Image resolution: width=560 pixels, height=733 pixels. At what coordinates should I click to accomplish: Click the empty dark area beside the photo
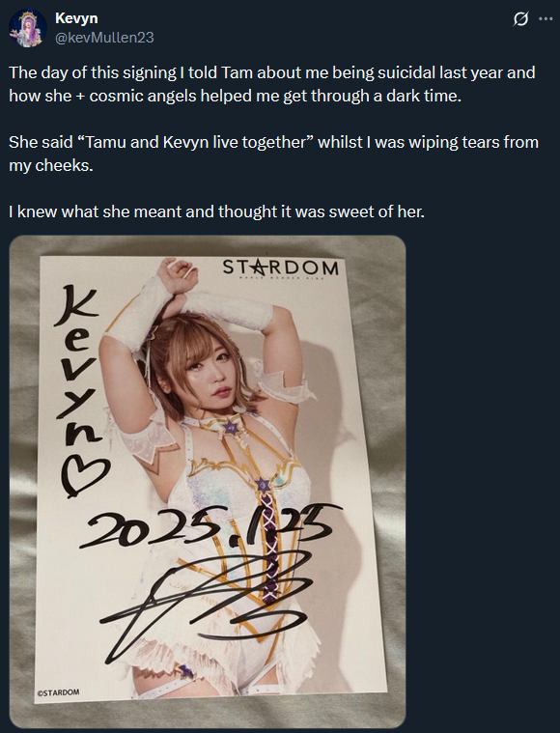(x=482, y=482)
